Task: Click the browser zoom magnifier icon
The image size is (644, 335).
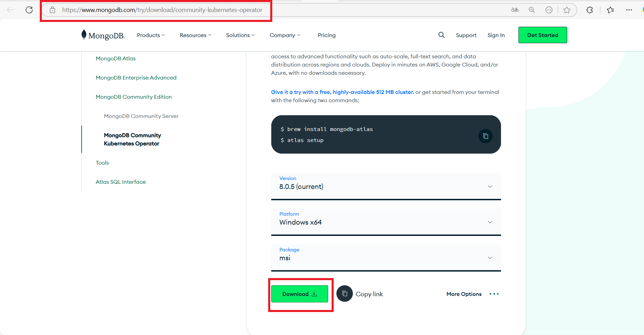Action: [x=532, y=10]
